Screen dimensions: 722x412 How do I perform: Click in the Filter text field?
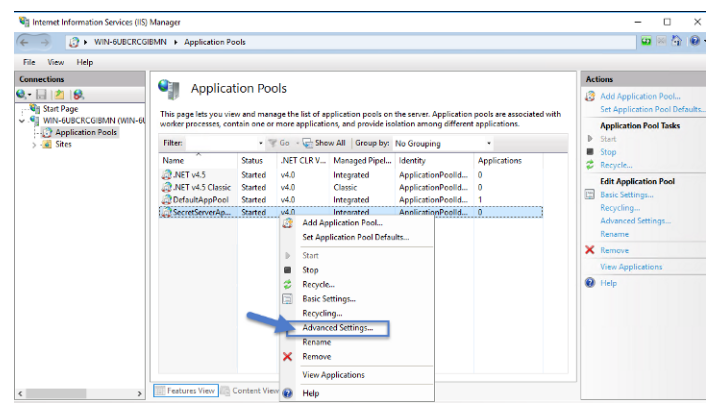coord(223,143)
